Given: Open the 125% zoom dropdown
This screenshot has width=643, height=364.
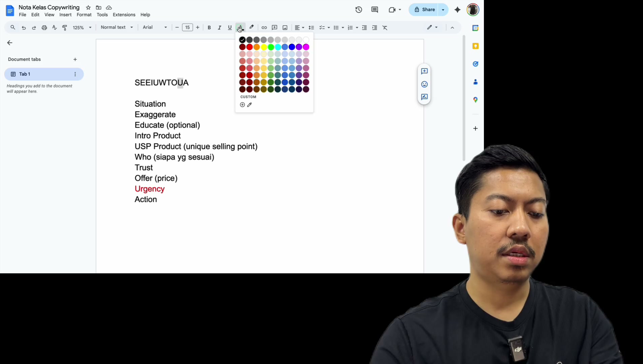Looking at the screenshot, I should [x=82, y=28].
